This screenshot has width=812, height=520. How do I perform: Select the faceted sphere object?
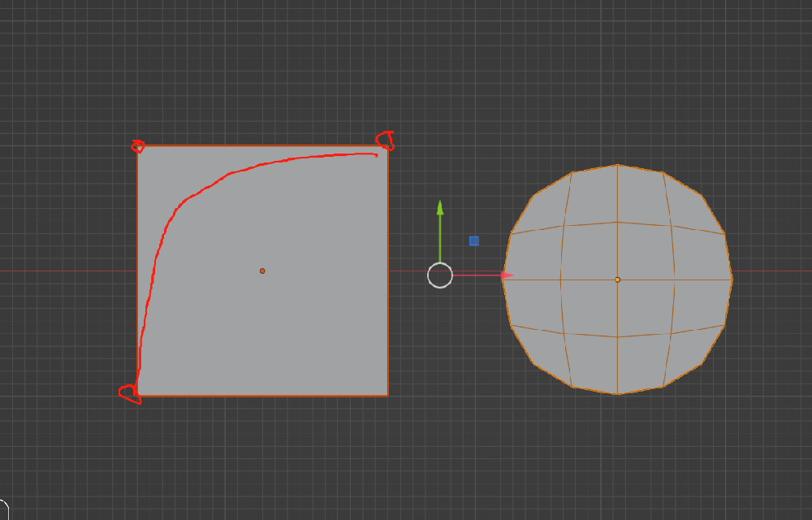[617, 279]
